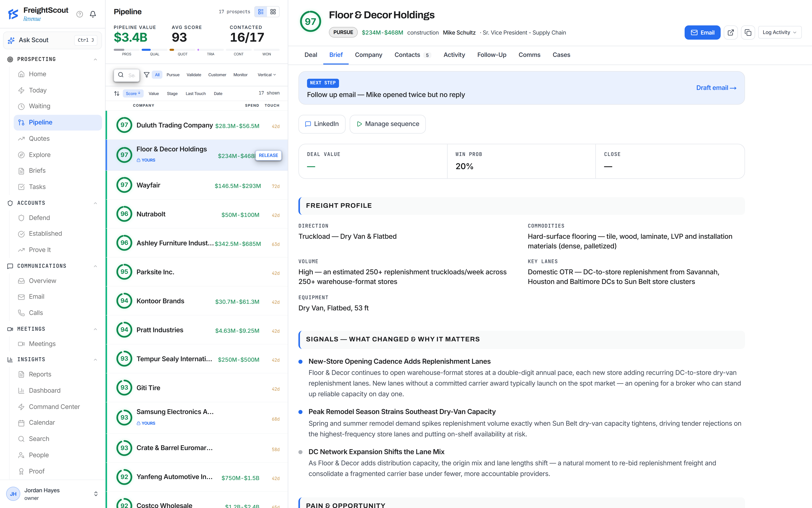Switch to list view layout icon

[x=261, y=12]
